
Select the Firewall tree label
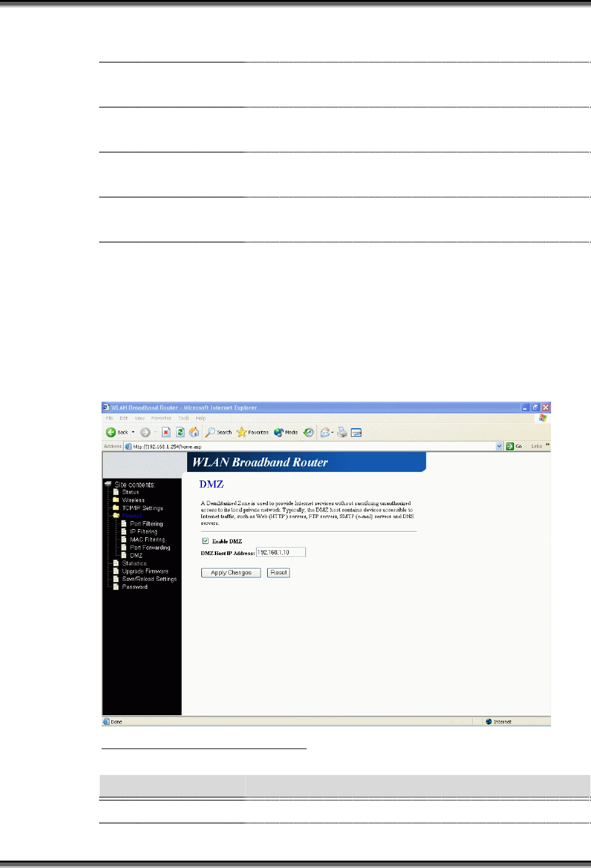pos(132,516)
